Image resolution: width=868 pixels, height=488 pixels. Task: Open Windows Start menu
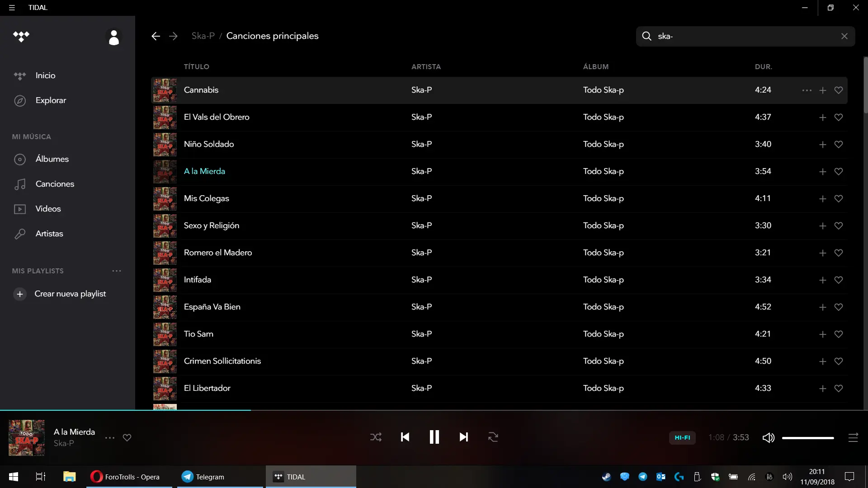(x=14, y=477)
